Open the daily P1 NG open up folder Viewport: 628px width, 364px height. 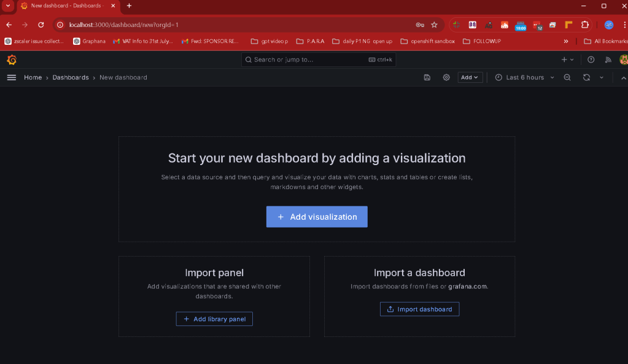pos(362,41)
